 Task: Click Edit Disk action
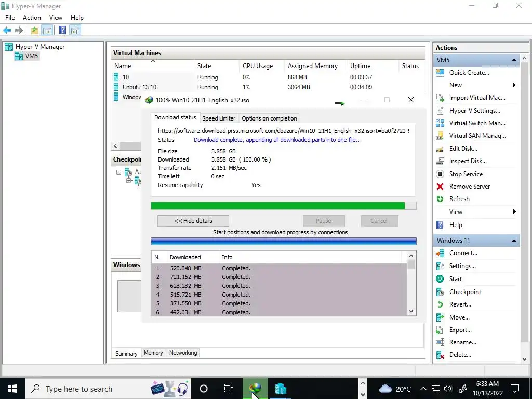[x=463, y=149]
